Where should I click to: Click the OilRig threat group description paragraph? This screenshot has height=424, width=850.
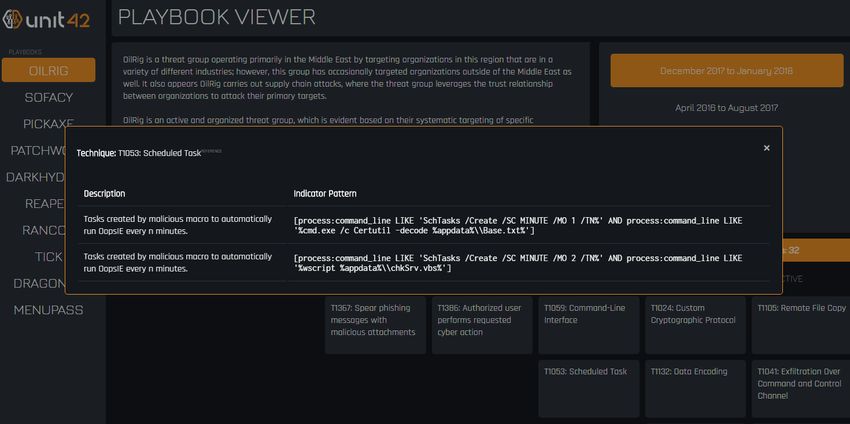click(x=347, y=78)
